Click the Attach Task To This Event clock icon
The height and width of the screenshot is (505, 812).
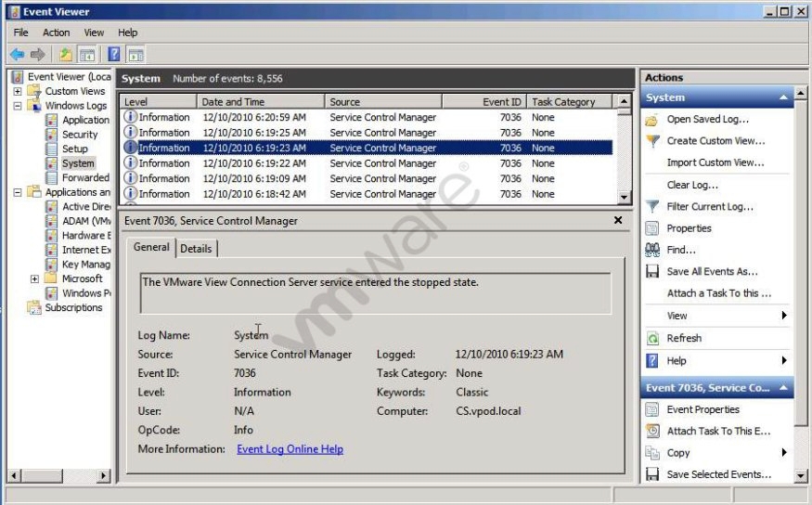point(652,431)
